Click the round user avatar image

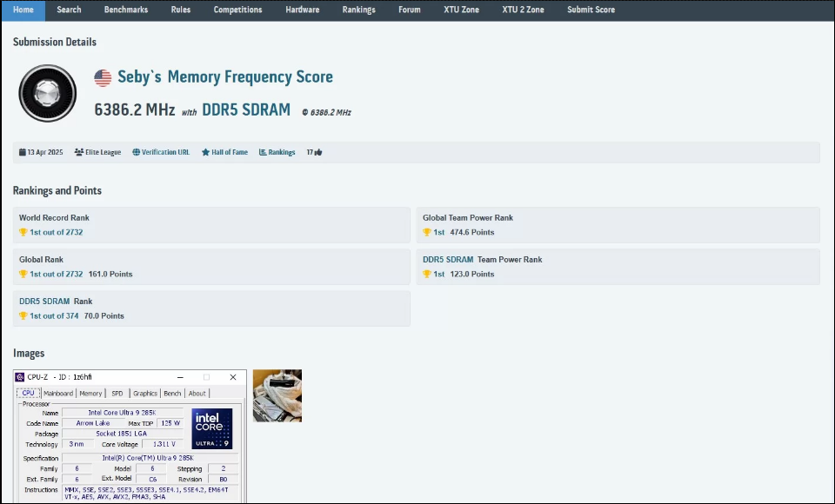tap(47, 93)
